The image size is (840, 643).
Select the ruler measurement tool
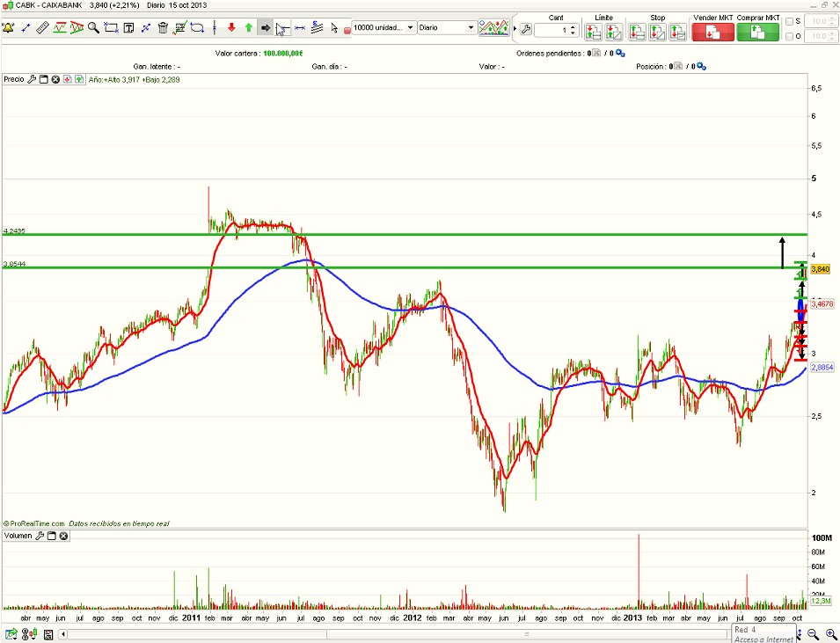(42, 28)
